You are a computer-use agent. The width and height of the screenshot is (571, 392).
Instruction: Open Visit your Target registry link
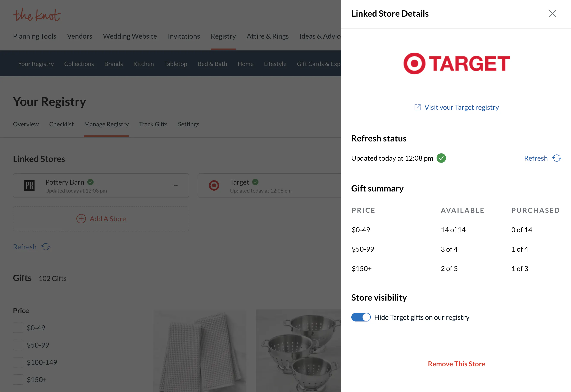461,107
